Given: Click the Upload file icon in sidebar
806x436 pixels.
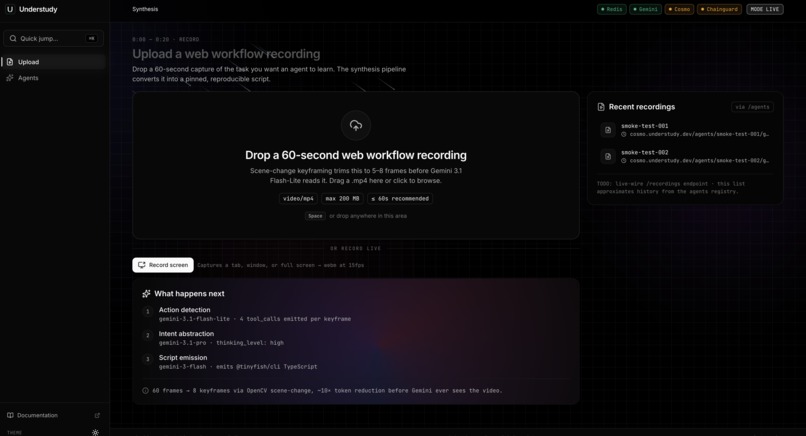Looking at the screenshot, I should pos(10,62).
